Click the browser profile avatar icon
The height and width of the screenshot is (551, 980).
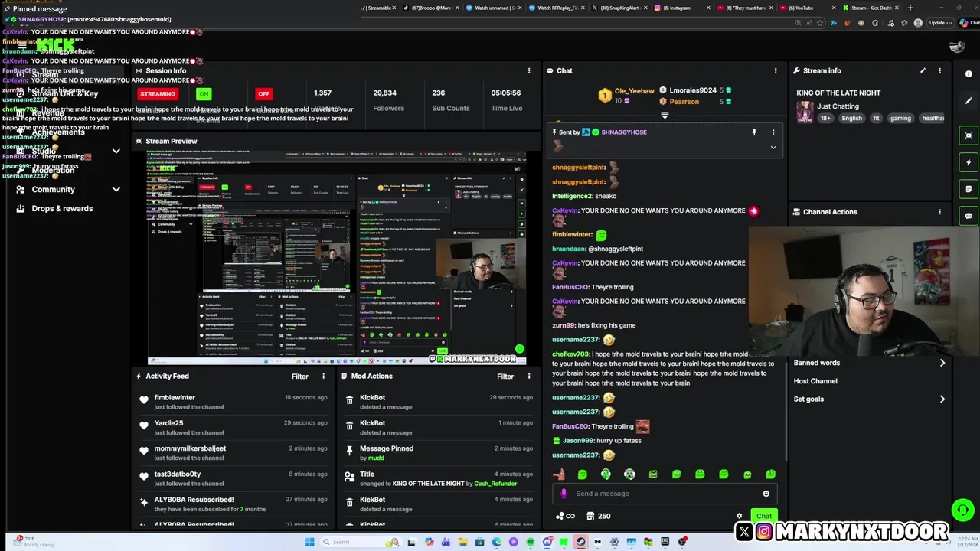tap(918, 23)
